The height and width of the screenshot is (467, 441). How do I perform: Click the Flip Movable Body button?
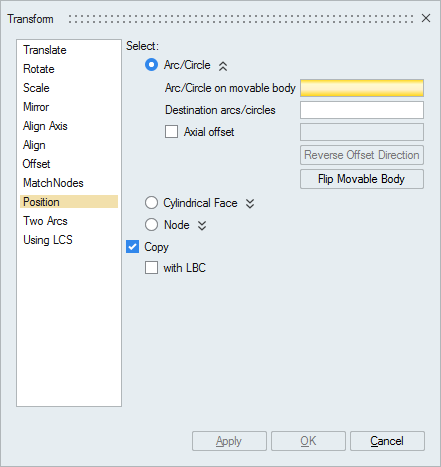click(x=362, y=179)
